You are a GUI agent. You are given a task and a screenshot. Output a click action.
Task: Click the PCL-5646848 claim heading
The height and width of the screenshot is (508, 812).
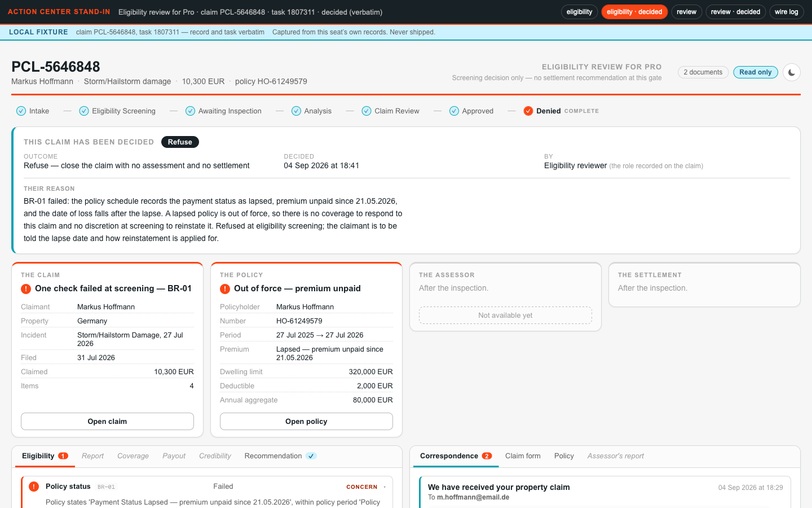pyautogui.click(x=56, y=67)
